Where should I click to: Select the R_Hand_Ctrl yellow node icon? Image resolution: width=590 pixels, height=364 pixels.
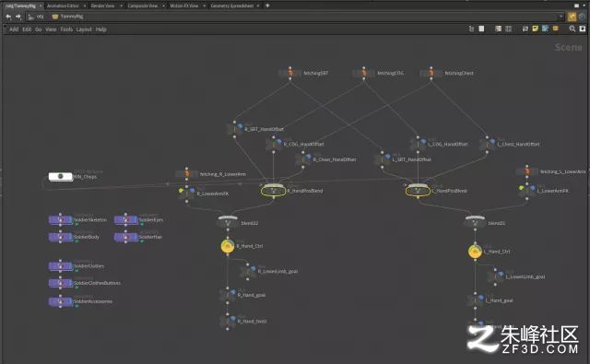coord(228,246)
